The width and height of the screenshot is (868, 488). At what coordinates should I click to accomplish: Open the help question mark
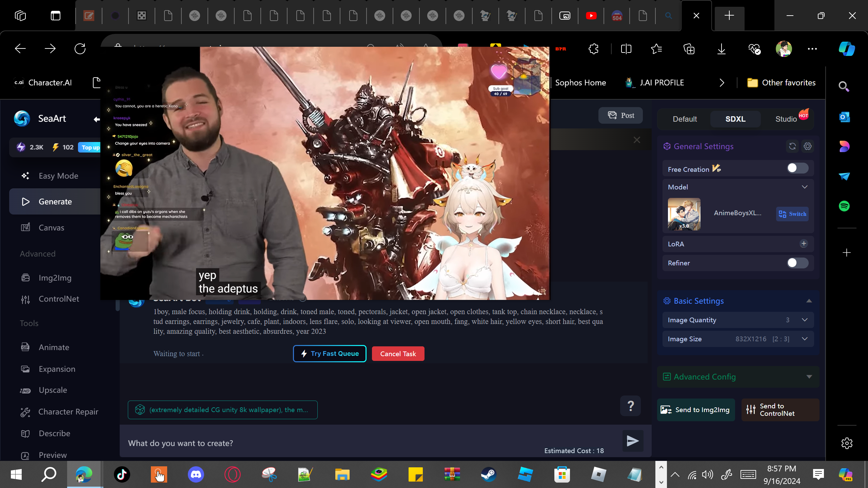631,406
